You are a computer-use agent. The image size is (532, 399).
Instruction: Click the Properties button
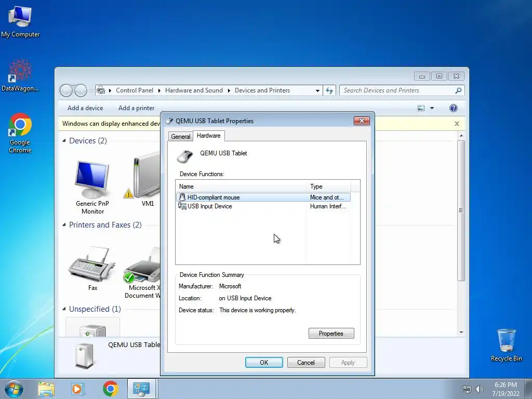pyautogui.click(x=331, y=333)
